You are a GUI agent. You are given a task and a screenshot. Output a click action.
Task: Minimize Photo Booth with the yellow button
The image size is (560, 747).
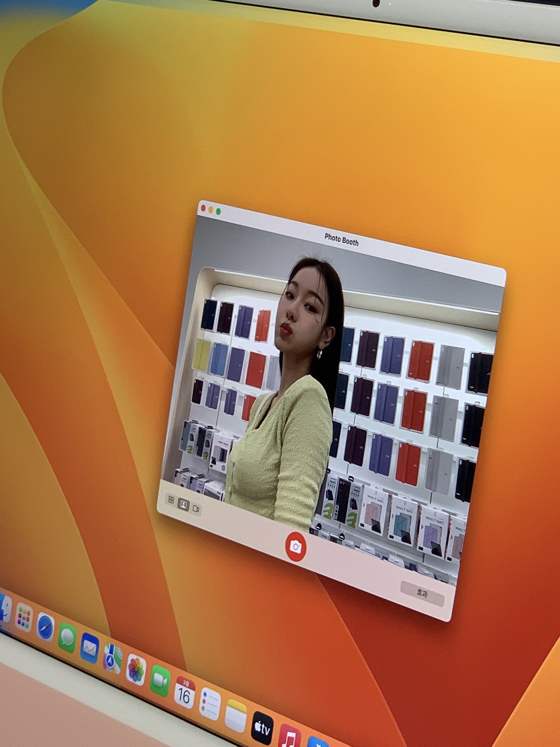coord(211,210)
